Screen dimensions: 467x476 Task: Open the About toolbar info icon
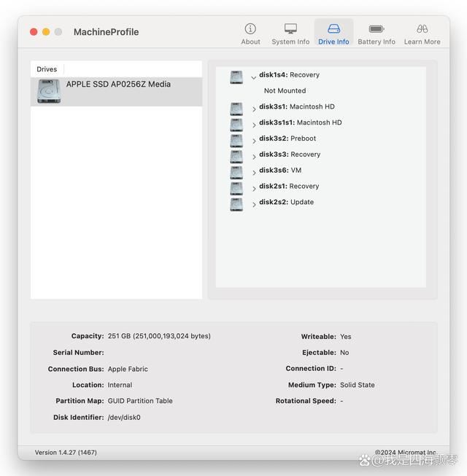coord(250,29)
